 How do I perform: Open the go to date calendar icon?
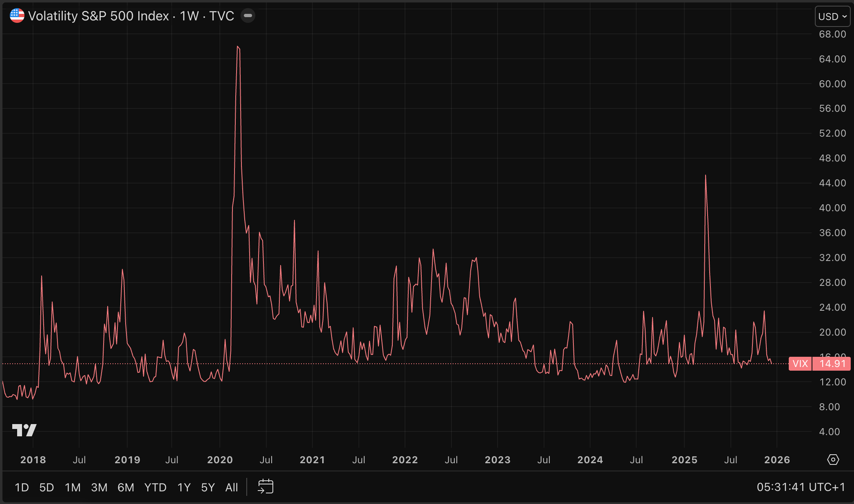point(265,486)
